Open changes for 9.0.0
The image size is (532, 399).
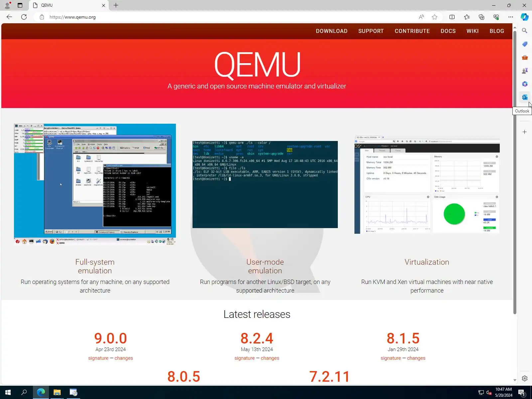coord(124,358)
